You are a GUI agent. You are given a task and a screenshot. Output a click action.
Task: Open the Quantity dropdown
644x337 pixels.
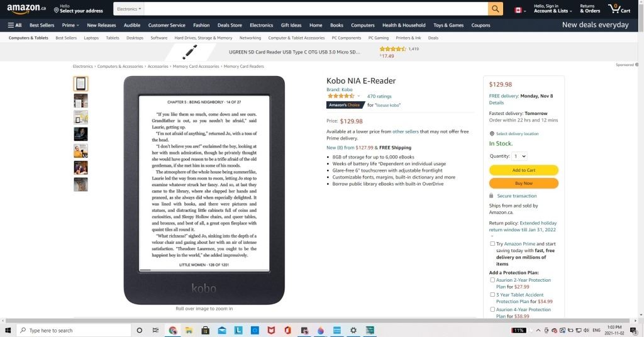coord(519,156)
